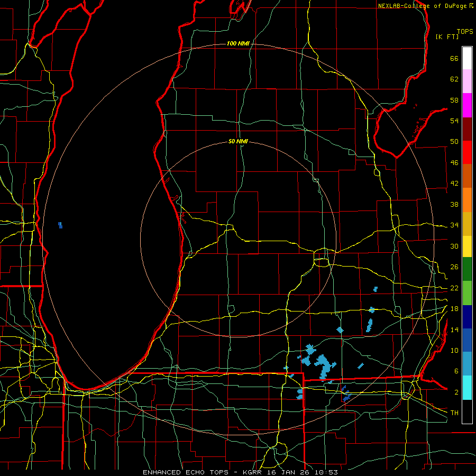Click the 18 value on the legend
The image size is (476, 476).
tap(454, 309)
